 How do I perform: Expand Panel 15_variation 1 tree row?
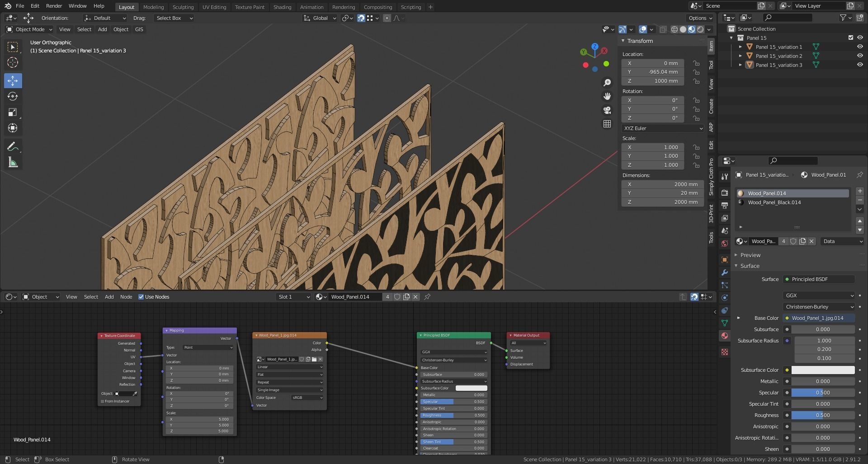(741, 47)
